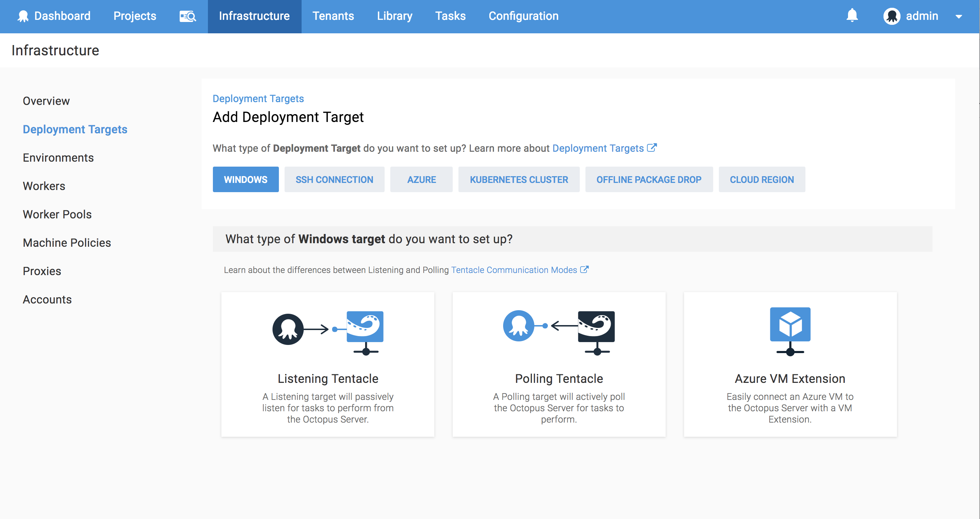Open Tentacle Communication Modes link
Viewport: 980px width, 519px height.
pos(513,270)
